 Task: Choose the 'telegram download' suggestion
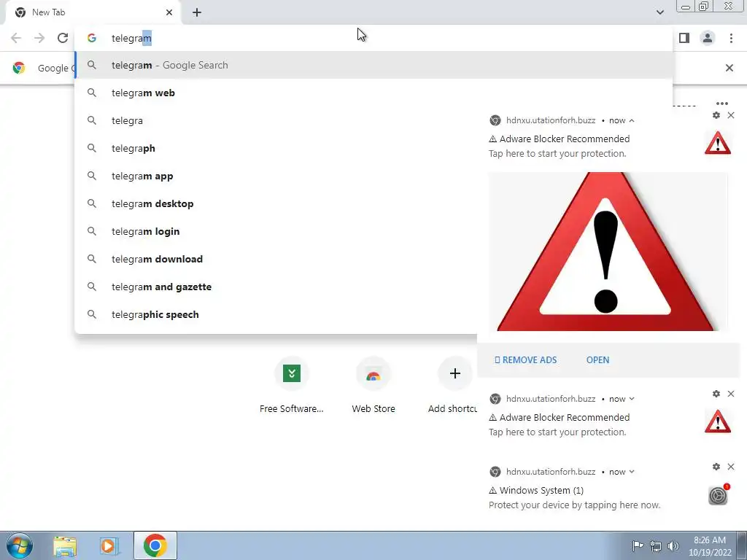[x=276, y=259]
